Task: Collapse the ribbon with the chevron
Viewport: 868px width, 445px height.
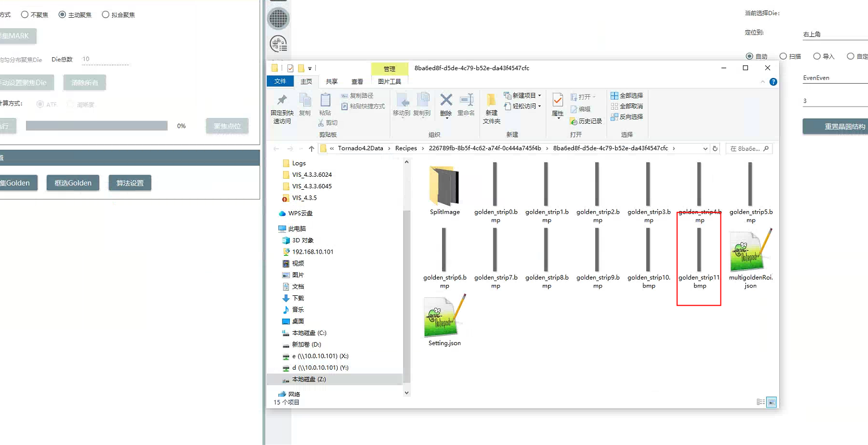Action: (x=763, y=82)
